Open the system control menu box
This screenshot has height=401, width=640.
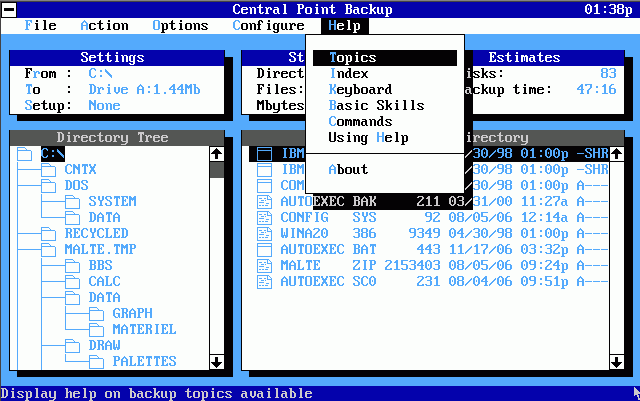pos(8,9)
